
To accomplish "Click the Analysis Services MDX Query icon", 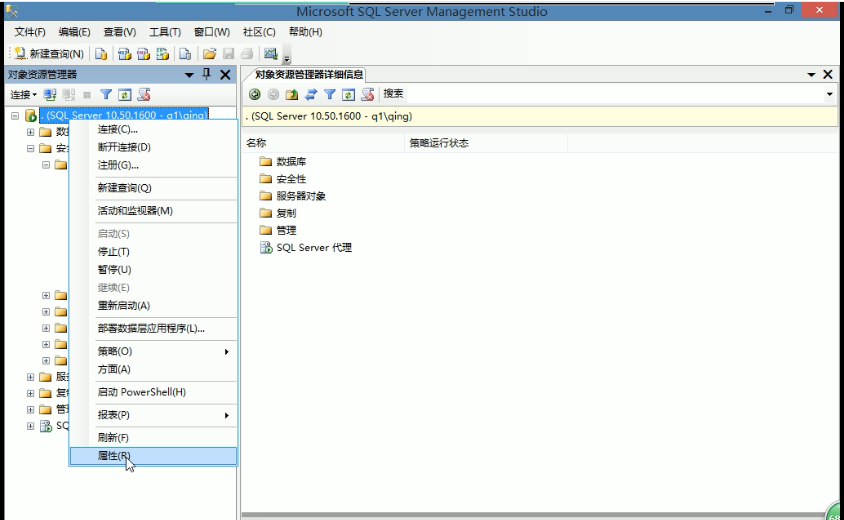I will click(124, 53).
